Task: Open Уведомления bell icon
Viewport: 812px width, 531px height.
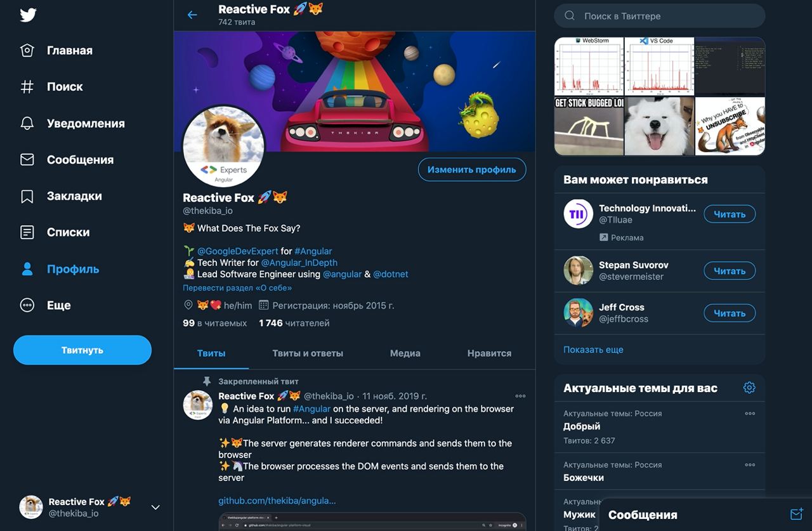Action: coord(27,123)
